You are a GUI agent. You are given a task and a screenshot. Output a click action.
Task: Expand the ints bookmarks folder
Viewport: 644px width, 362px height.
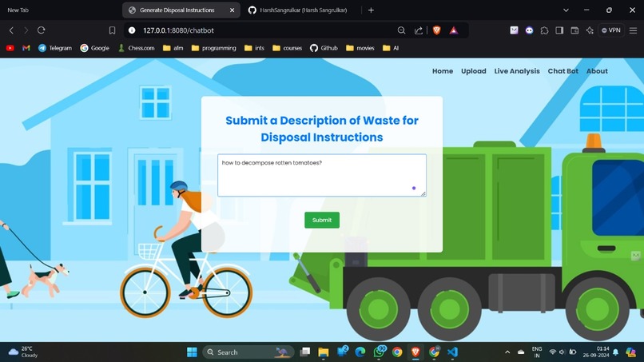(254, 48)
